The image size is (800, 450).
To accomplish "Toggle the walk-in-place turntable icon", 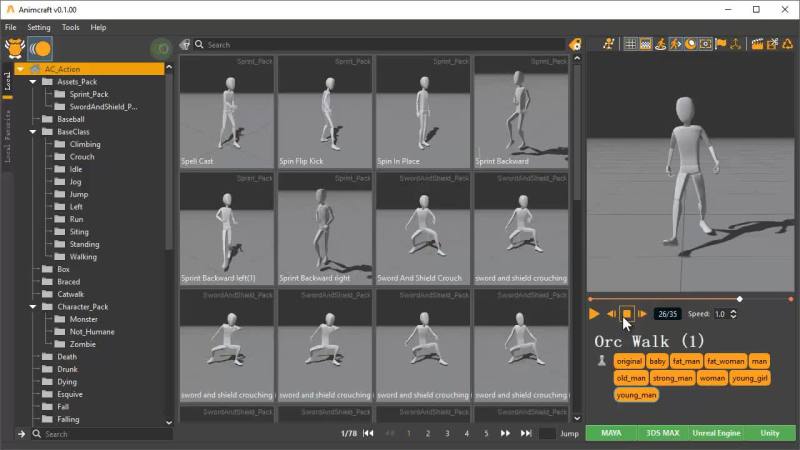I will (x=660, y=44).
